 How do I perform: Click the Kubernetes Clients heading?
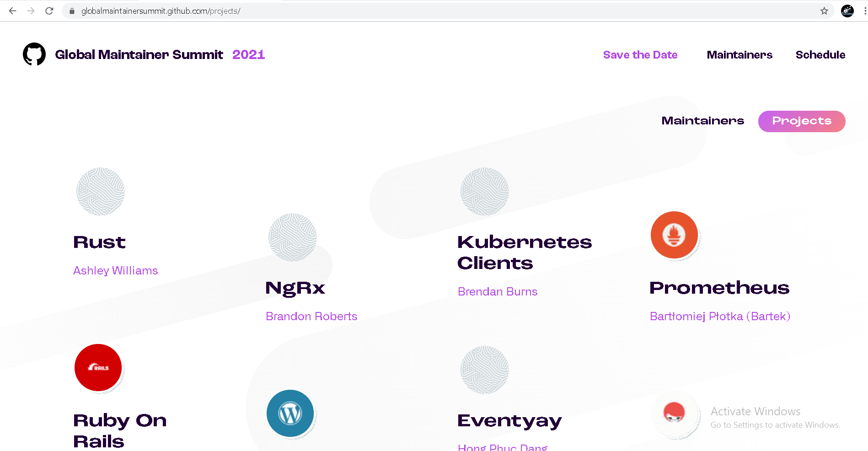pos(525,252)
